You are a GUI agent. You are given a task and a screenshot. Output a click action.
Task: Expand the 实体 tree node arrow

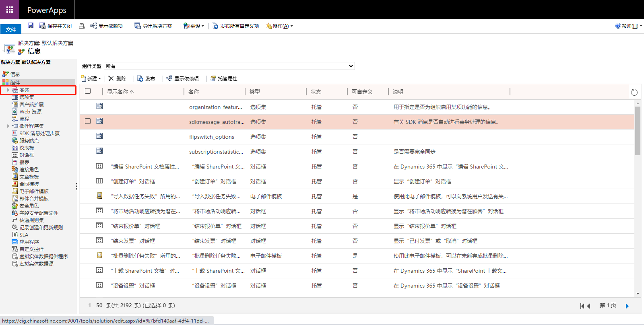coord(8,90)
